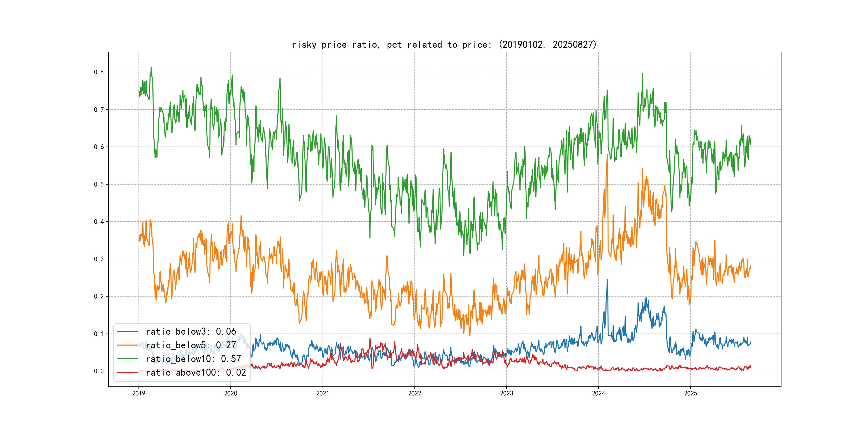Click the ratio_below10 legend label

coord(193,359)
